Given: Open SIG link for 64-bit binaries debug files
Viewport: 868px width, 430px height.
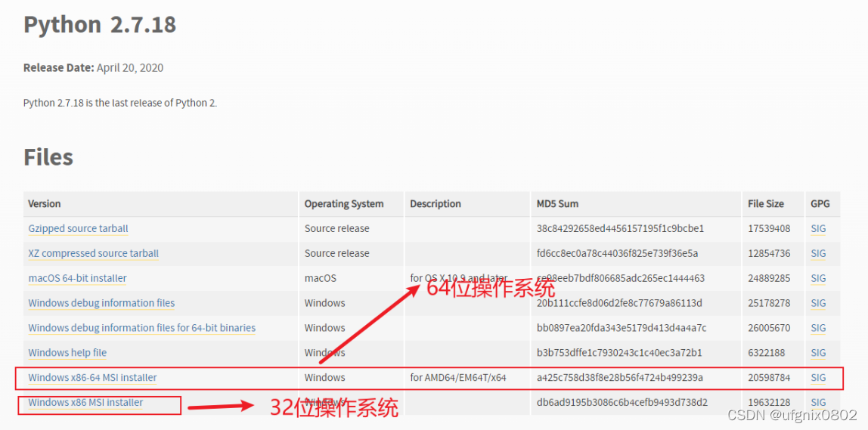Looking at the screenshot, I should tap(818, 328).
